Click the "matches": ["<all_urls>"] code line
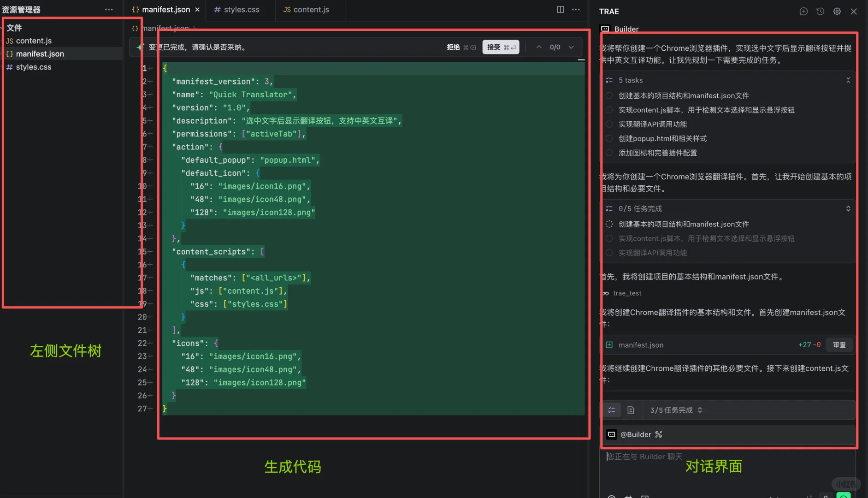Screen dimensions: 868x498 250,278
